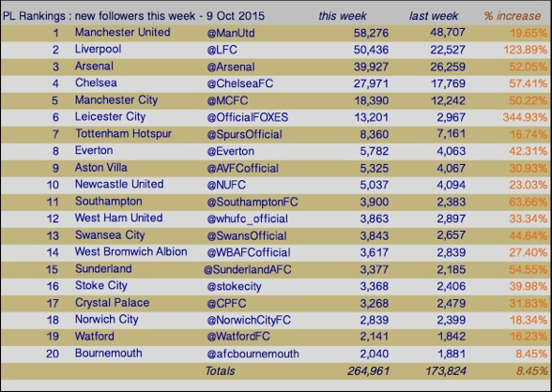
Task: Click the Chelsea row team name
Action: (x=96, y=83)
